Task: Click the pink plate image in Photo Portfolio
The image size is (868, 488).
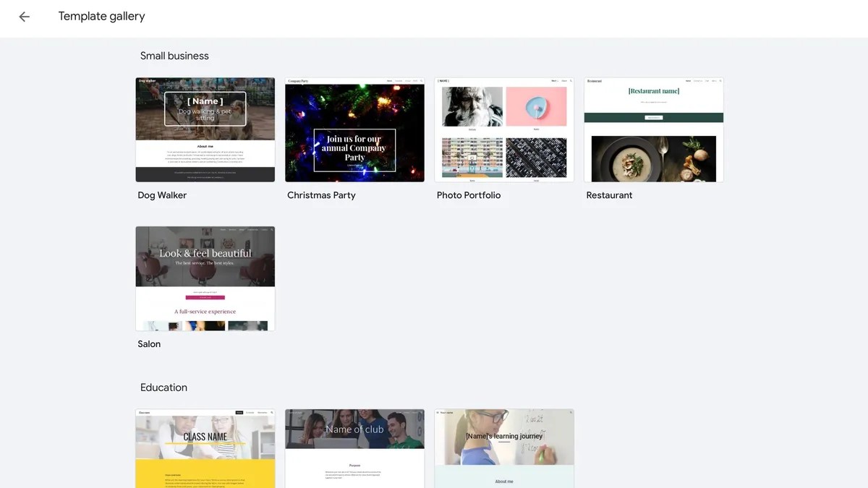Action: pyautogui.click(x=536, y=106)
